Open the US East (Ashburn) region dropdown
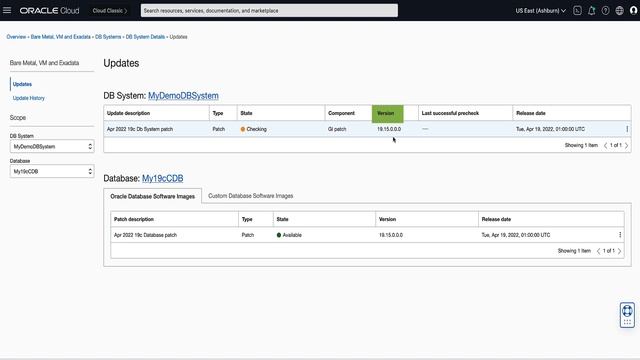This screenshot has width=640, height=360. tap(540, 11)
